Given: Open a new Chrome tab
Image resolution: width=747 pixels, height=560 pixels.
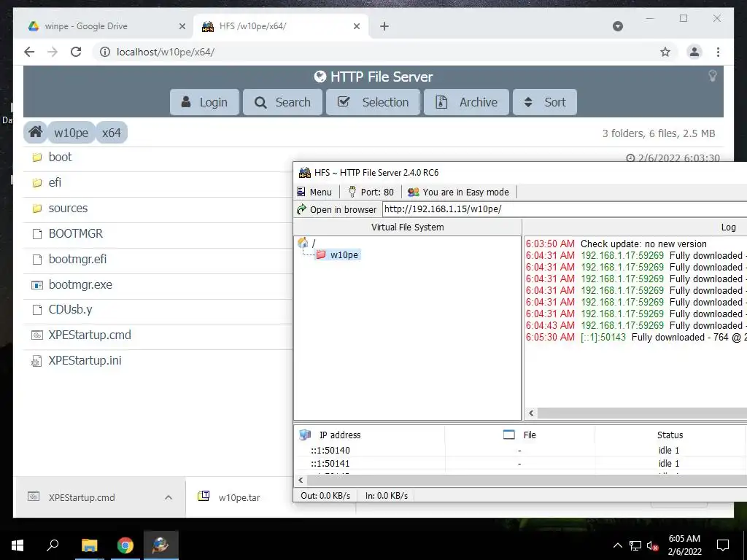Looking at the screenshot, I should (x=384, y=26).
